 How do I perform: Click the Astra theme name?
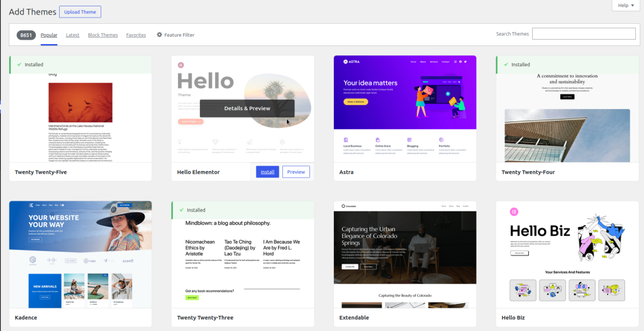[347, 172]
